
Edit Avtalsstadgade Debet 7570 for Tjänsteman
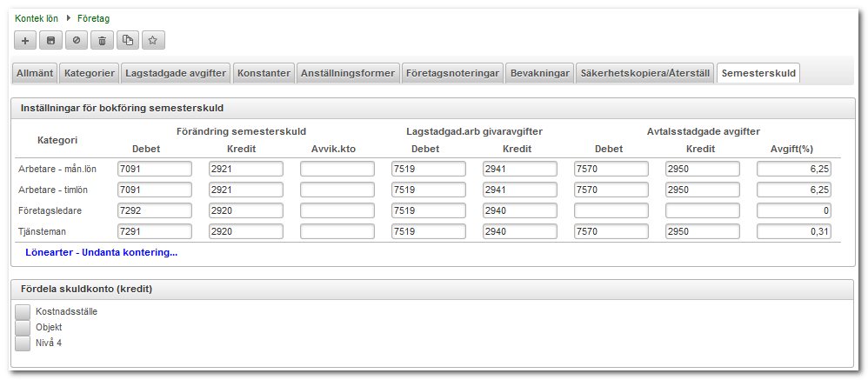click(x=611, y=232)
